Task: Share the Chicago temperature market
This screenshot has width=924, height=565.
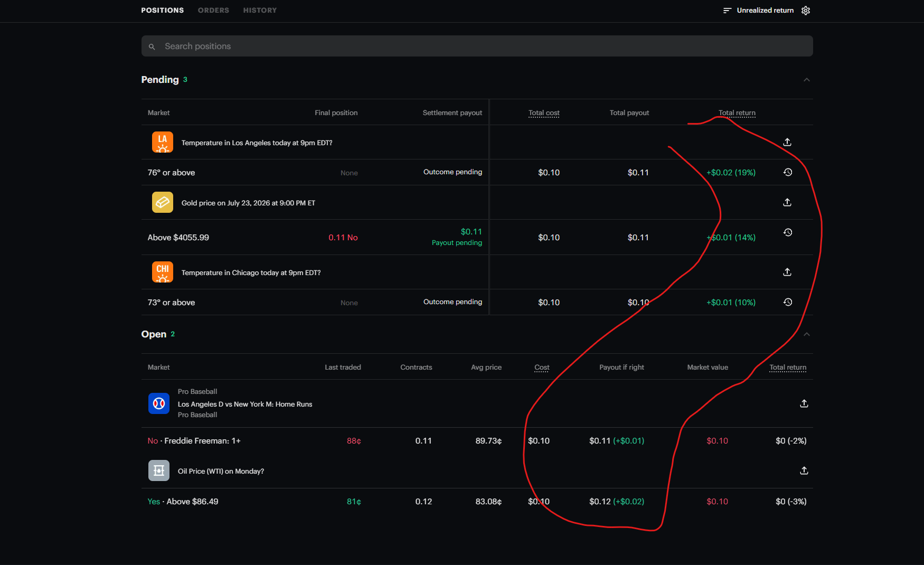Action: click(787, 272)
